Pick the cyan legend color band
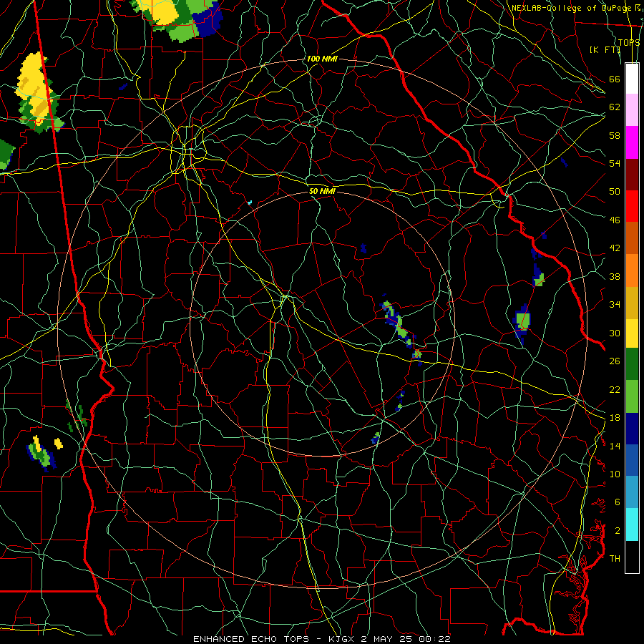644x644 pixels. click(x=632, y=525)
